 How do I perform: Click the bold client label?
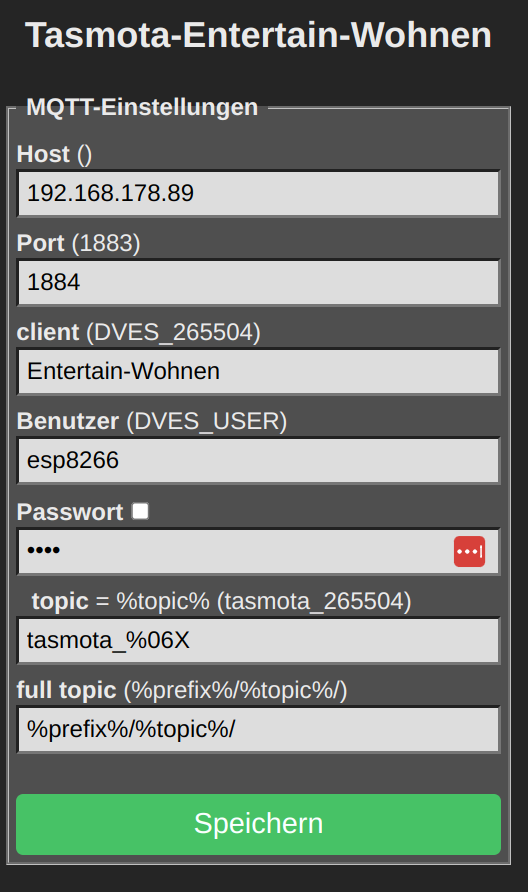point(48,332)
